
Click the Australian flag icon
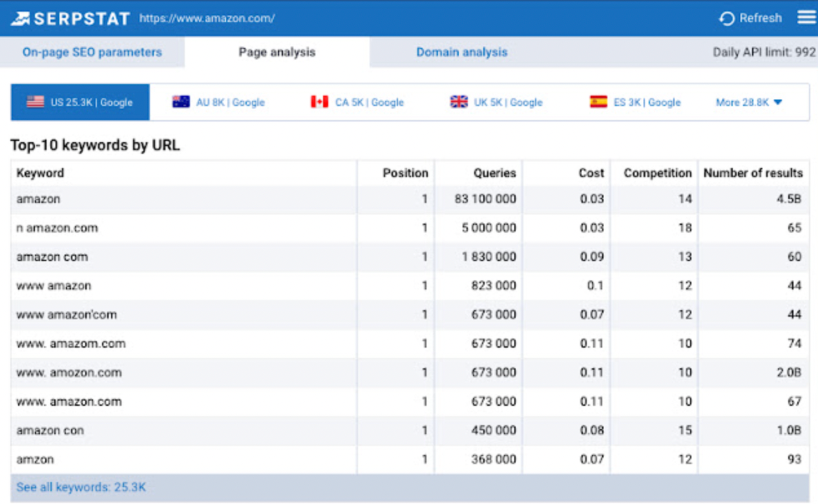pyautogui.click(x=181, y=101)
